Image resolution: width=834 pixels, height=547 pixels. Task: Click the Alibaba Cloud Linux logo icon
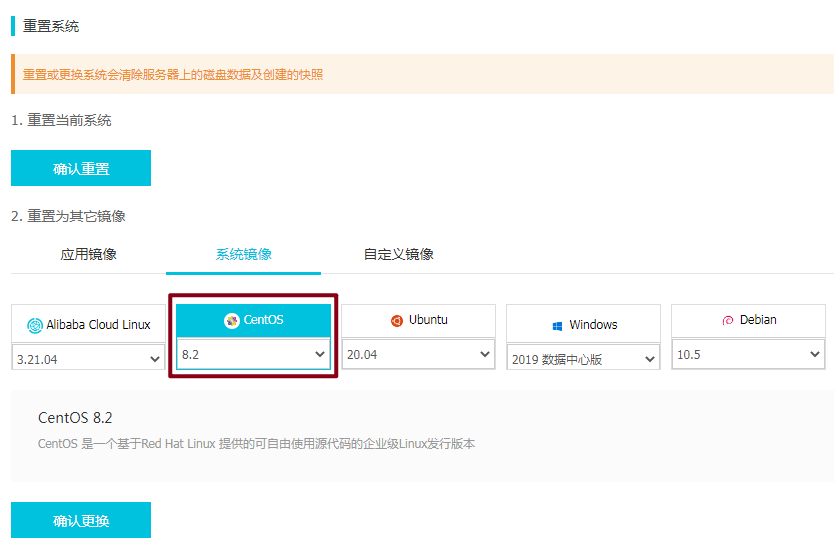coord(35,325)
